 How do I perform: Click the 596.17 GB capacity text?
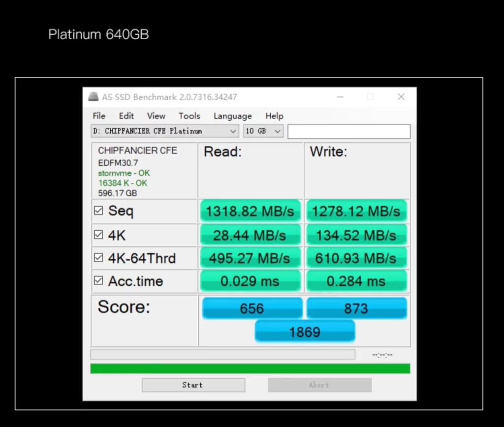117,193
